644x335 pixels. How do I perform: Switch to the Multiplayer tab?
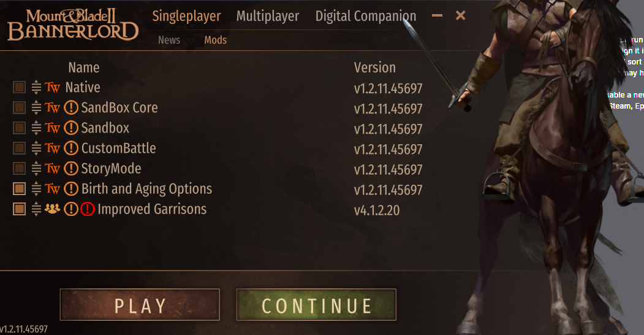coord(268,16)
